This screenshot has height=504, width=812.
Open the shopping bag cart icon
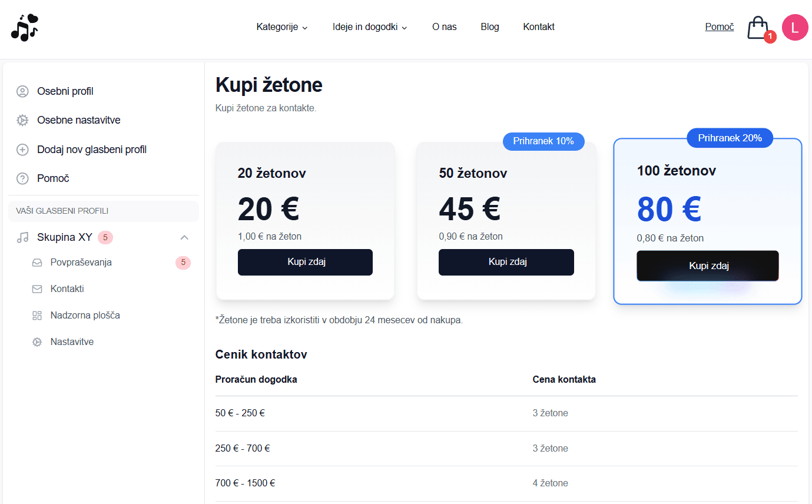click(x=758, y=28)
